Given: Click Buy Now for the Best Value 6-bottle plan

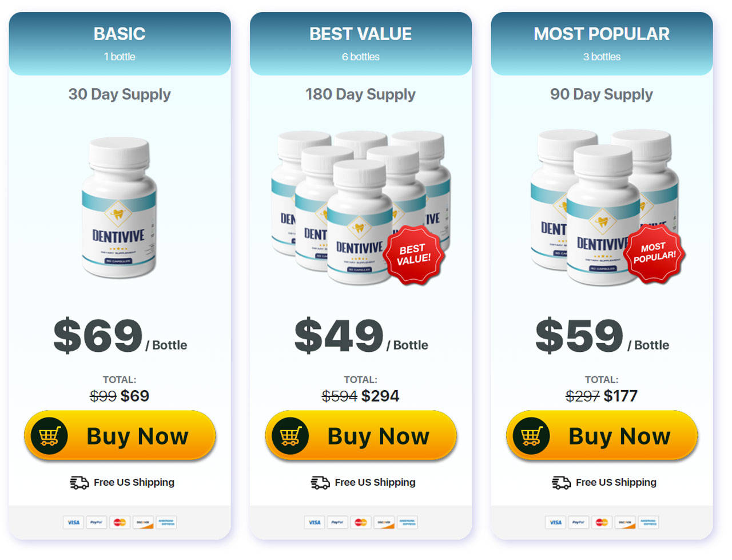Looking at the screenshot, I should [x=361, y=436].
